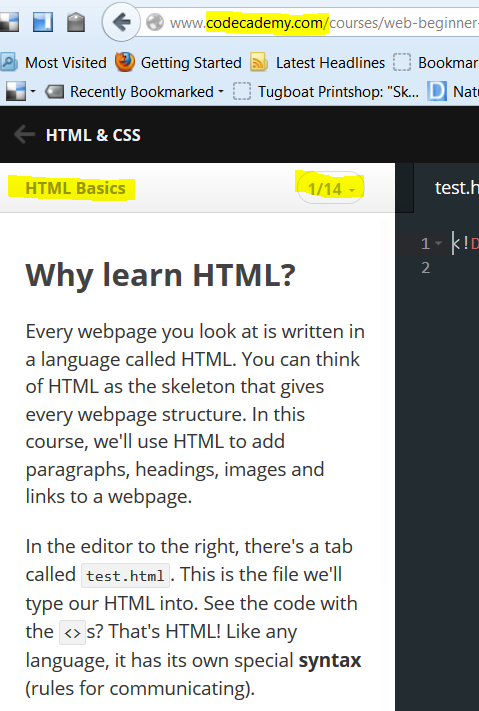Viewport: 479px width, 711px height.
Task: Click into the codecademy.com address bar
Action: [x=318, y=22]
